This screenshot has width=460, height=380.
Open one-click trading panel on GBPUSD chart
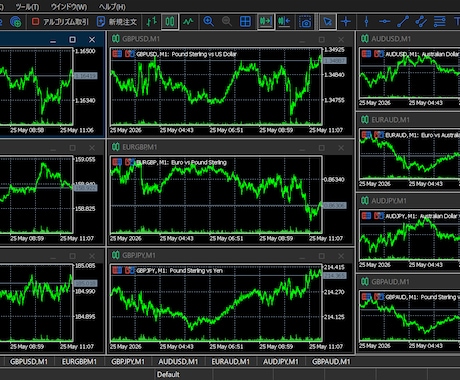[117, 54]
